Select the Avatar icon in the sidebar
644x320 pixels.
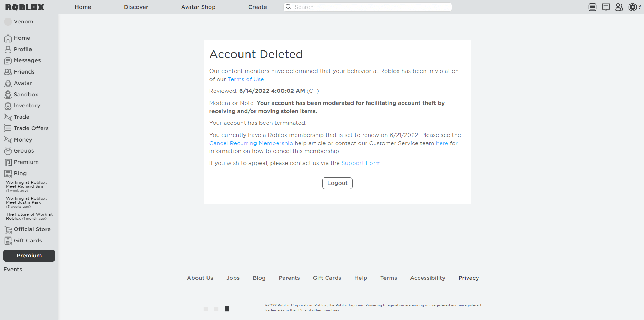point(8,83)
